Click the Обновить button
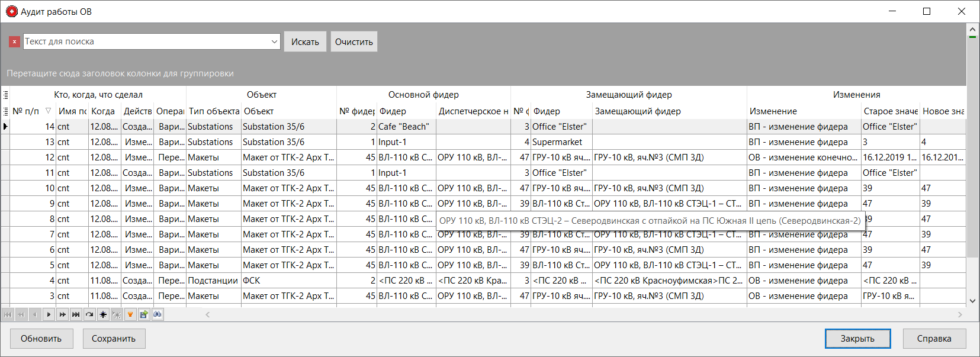 point(41,339)
